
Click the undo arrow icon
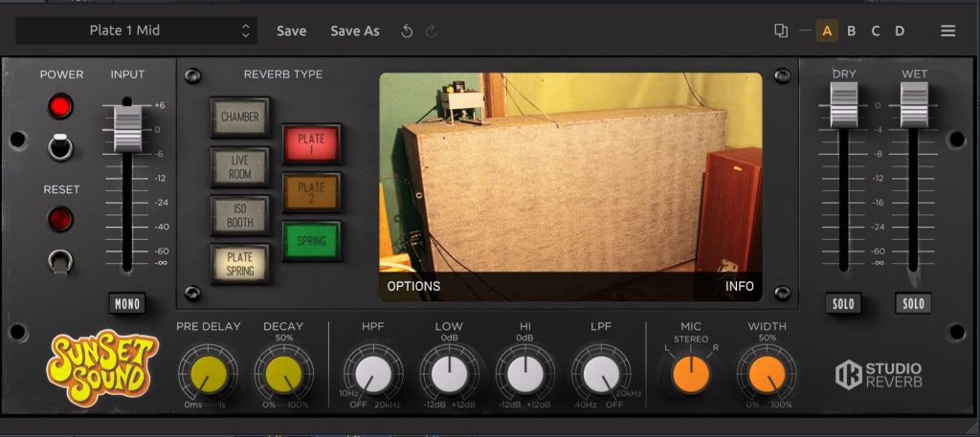407,31
